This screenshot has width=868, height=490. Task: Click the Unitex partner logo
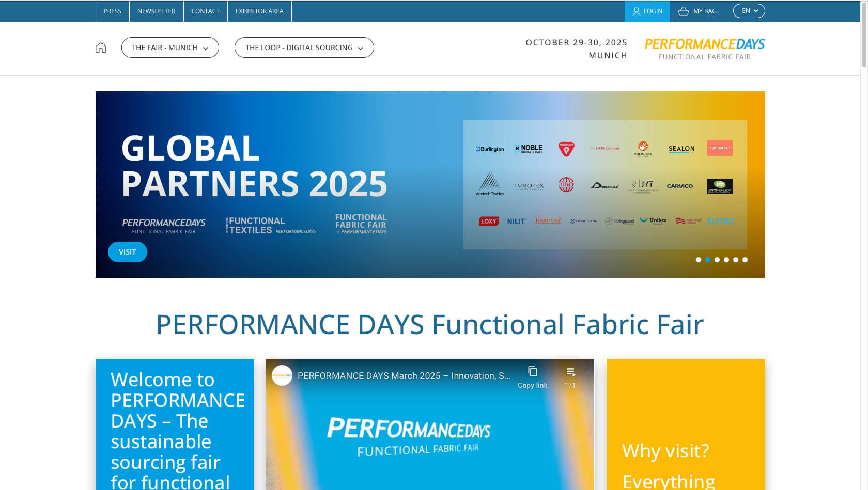pos(654,220)
